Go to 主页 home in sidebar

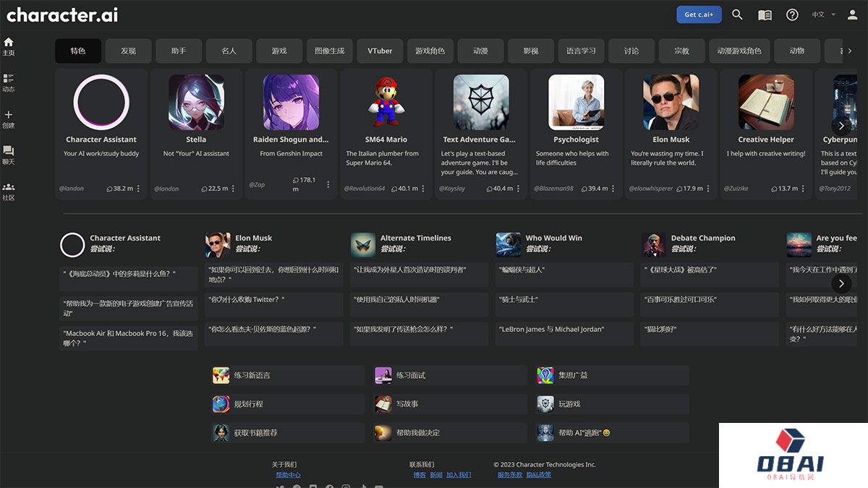(x=9, y=46)
